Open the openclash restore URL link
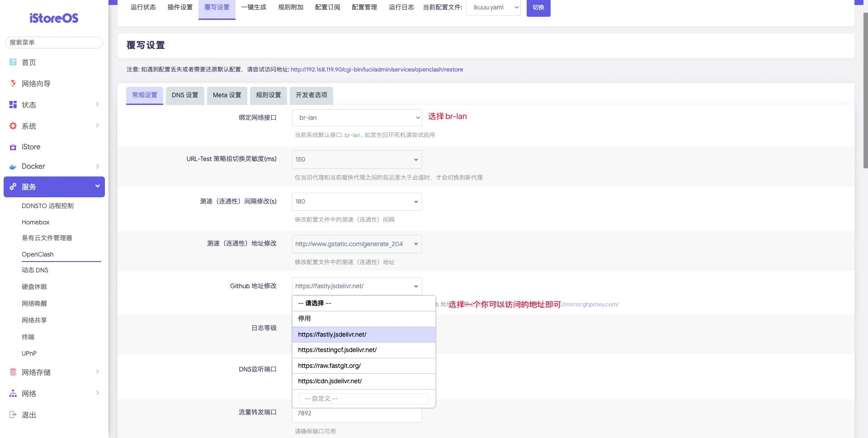The width and height of the screenshot is (868, 438). click(377, 70)
